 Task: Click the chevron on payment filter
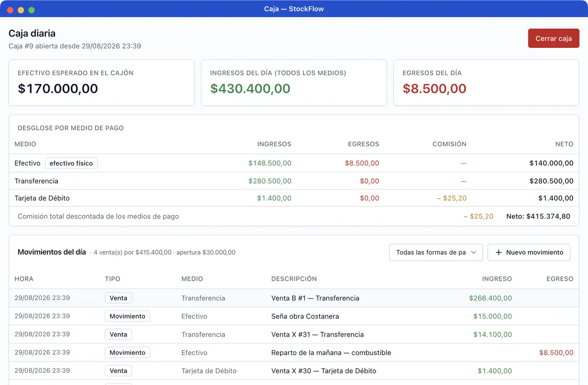coord(474,252)
